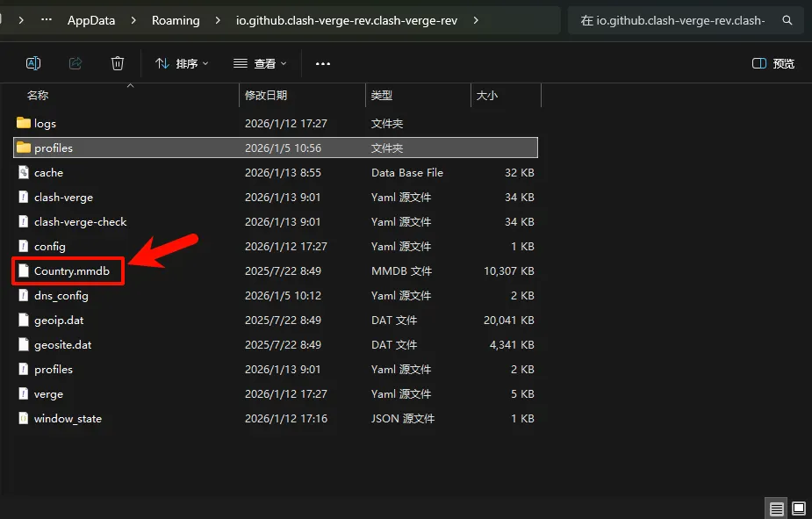
Task: Click the Roaming breadcrumb
Action: click(176, 20)
